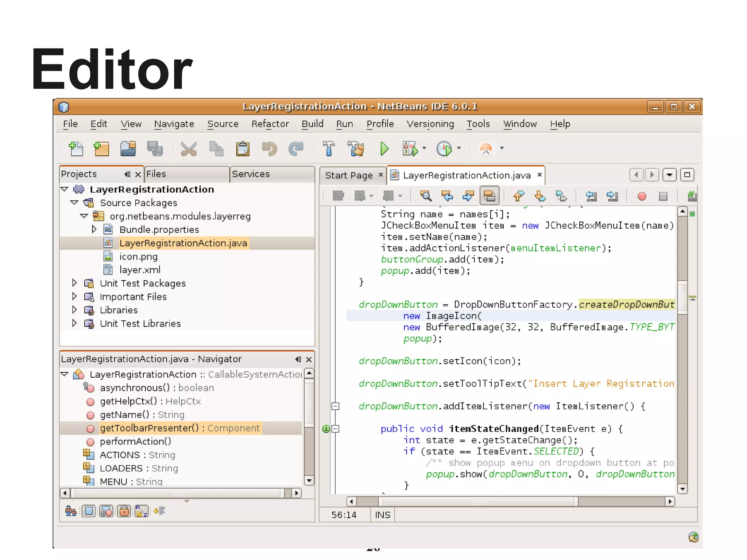
Task: Open the Versioning menu
Action: (430, 124)
